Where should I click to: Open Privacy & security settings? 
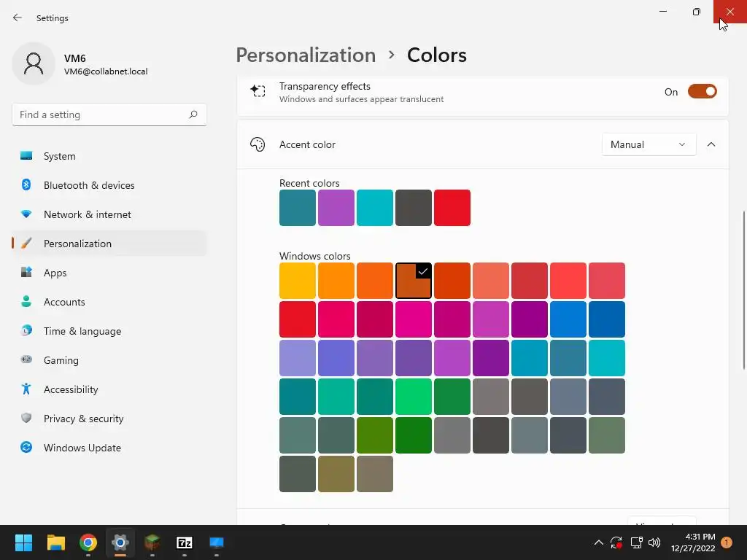point(109,418)
